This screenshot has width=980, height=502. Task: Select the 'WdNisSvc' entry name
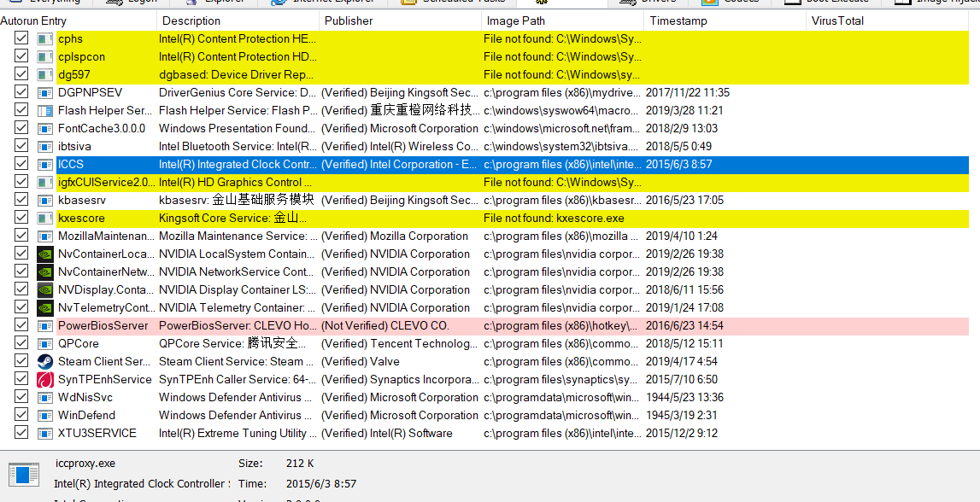point(85,398)
